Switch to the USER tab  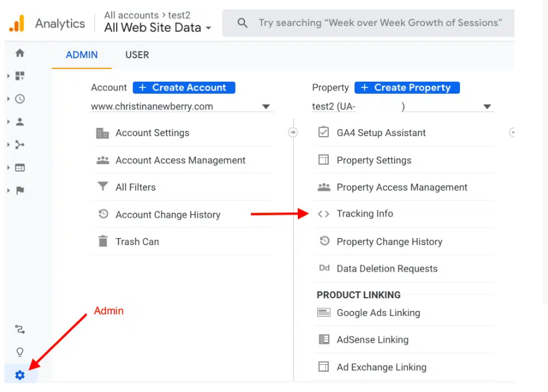click(137, 55)
